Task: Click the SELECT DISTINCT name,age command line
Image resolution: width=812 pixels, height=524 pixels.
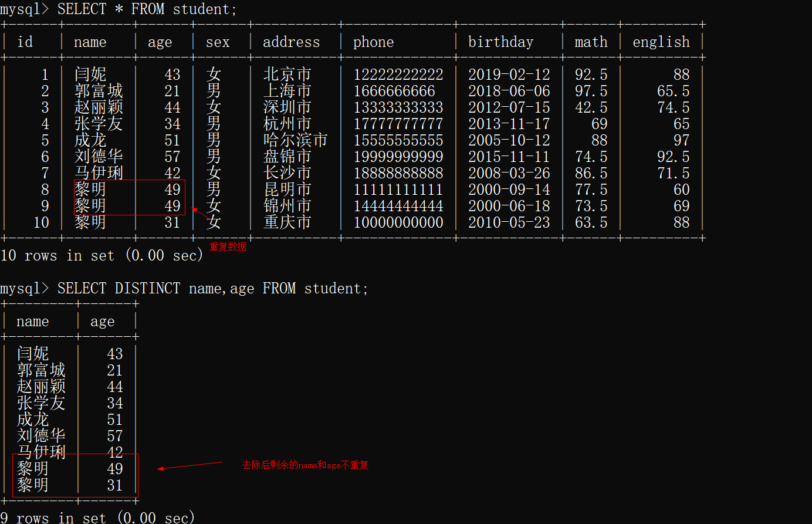Action: [212, 289]
